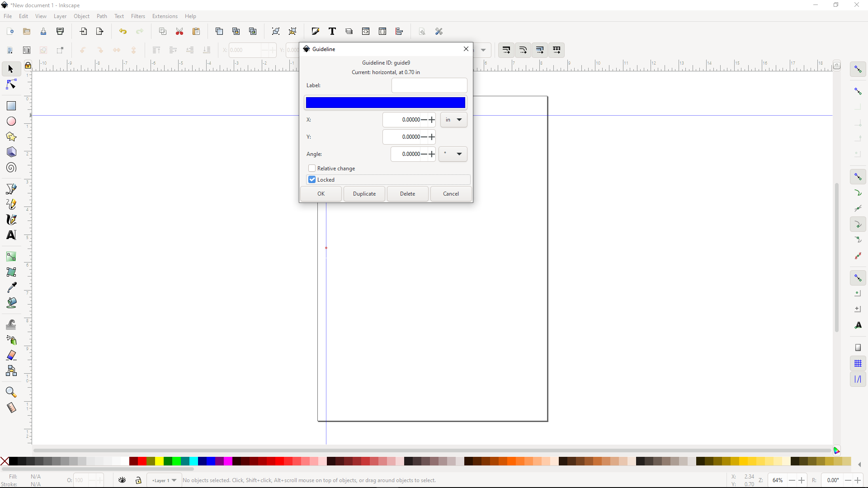
Task: Expand the Layer 1 selector dropdown
Action: coord(165,480)
